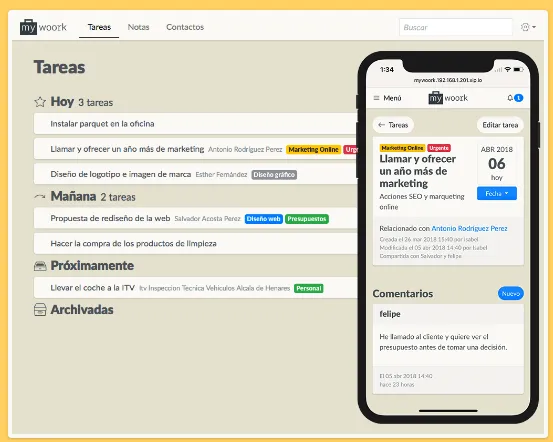Click the Marketing Online tag in the phone task card

click(x=402, y=148)
